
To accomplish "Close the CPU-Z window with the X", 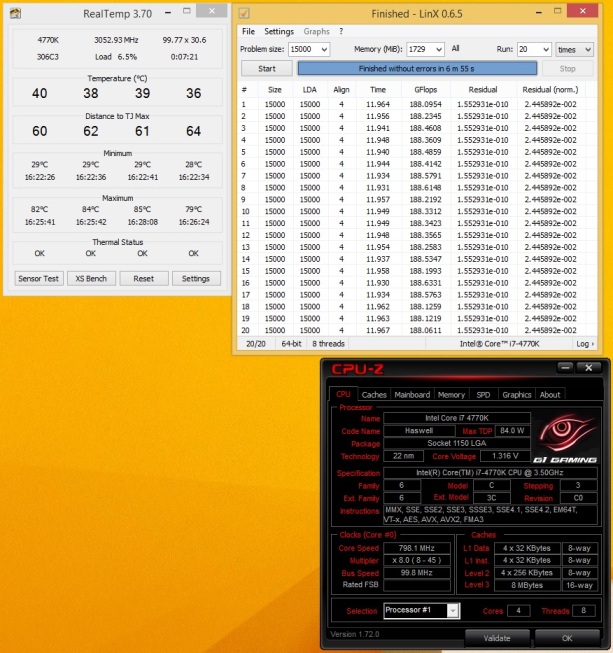I will tap(590, 368).
